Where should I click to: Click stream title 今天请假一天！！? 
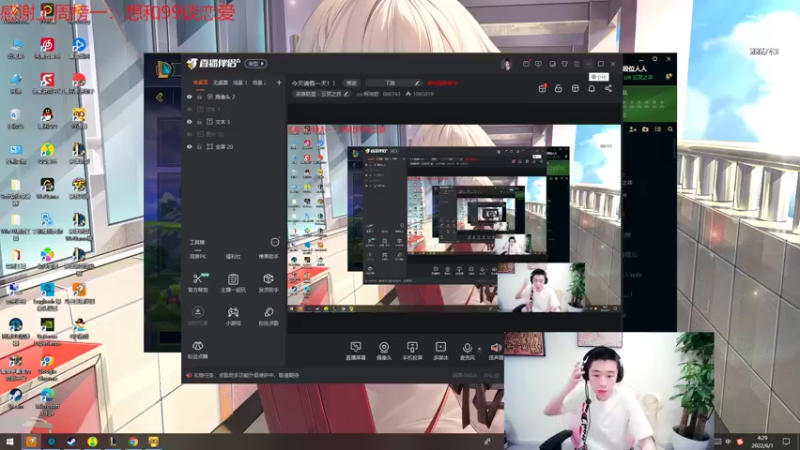coord(313,83)
